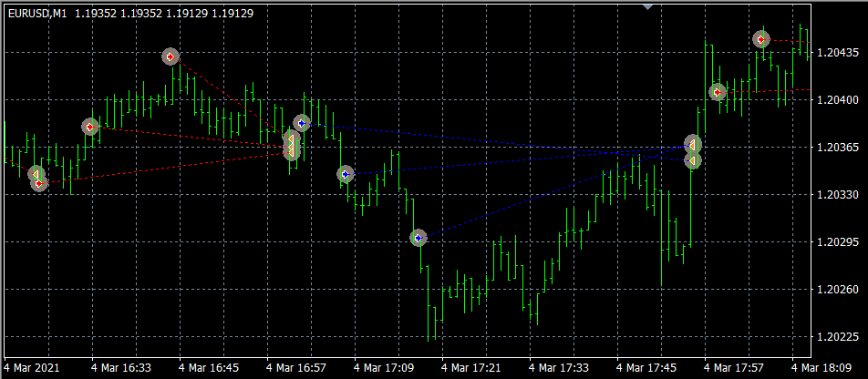The image size is (868, 379).
Task: Select the lowest blue buy marker near 1.20295
Action: tap(418, 238)
